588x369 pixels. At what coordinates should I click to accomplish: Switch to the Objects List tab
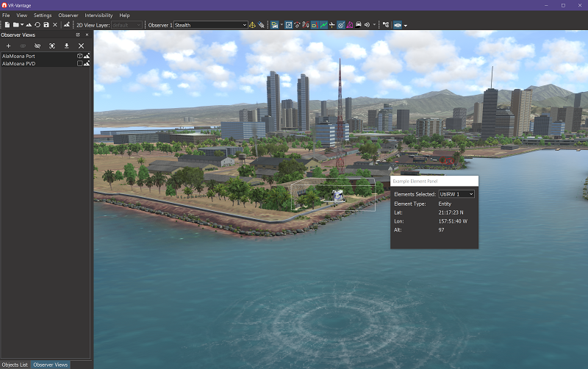click(x=15, y=365)
